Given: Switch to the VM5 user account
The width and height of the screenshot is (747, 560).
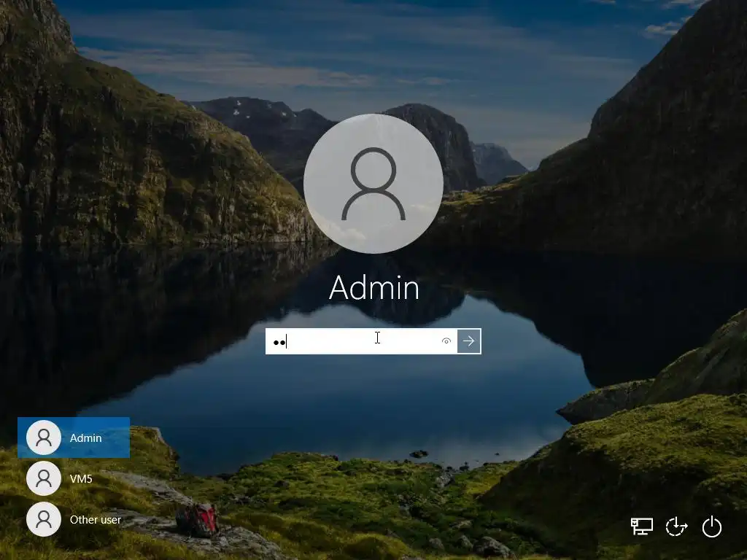Looking at the screenshot, I should point(74,478).
